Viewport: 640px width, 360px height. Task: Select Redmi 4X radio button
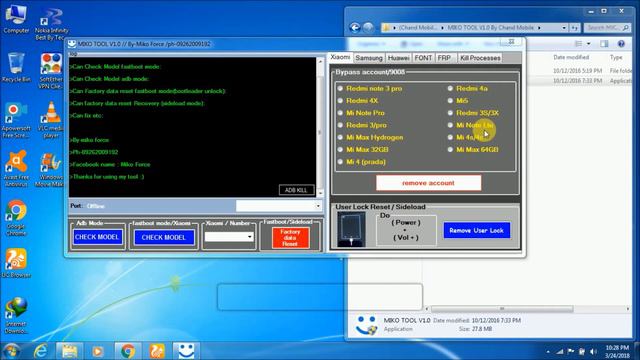tap(340, 100)
